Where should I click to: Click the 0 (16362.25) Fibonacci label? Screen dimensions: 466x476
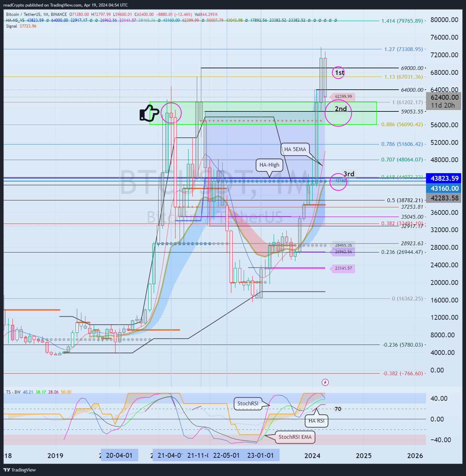[407, 299]
